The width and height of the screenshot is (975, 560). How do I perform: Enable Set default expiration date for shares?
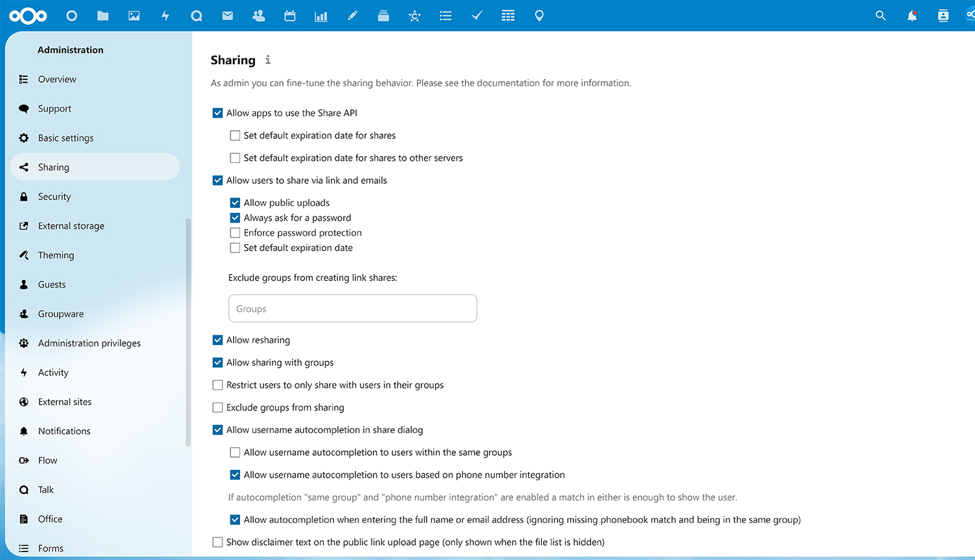[x=235, y=135]
